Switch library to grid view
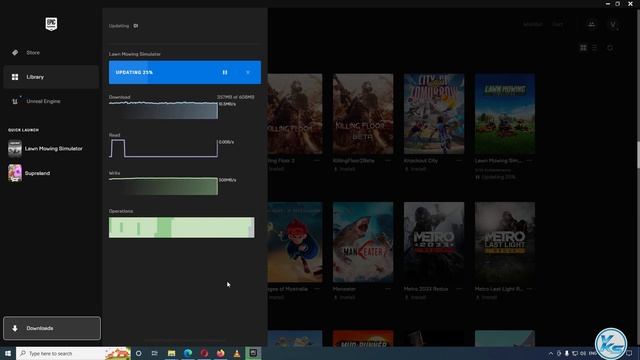 [x=583, y=48]
